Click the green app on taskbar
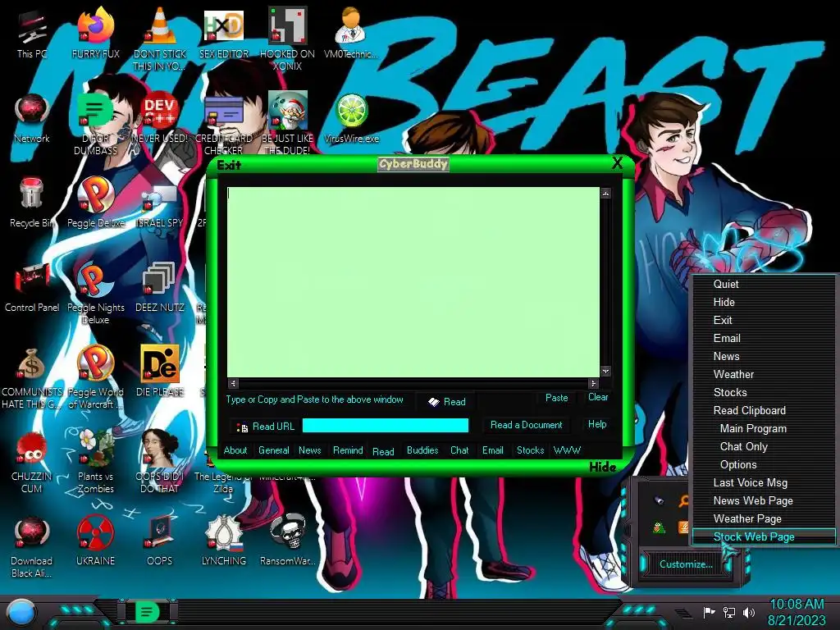 click(148, 612)
